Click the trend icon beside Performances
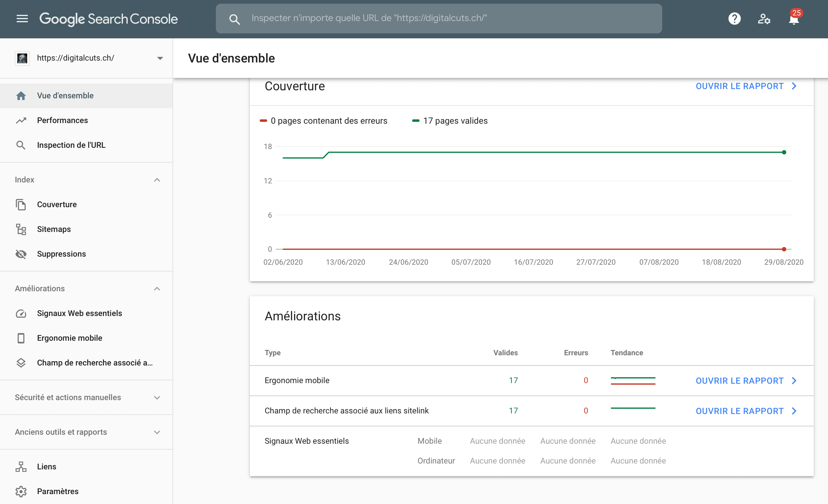 click(x=21, y=120)
